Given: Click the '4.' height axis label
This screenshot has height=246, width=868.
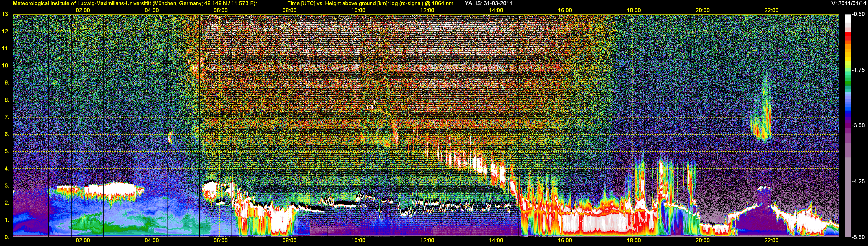Looking at the screenshot, I should click(7, 168).
